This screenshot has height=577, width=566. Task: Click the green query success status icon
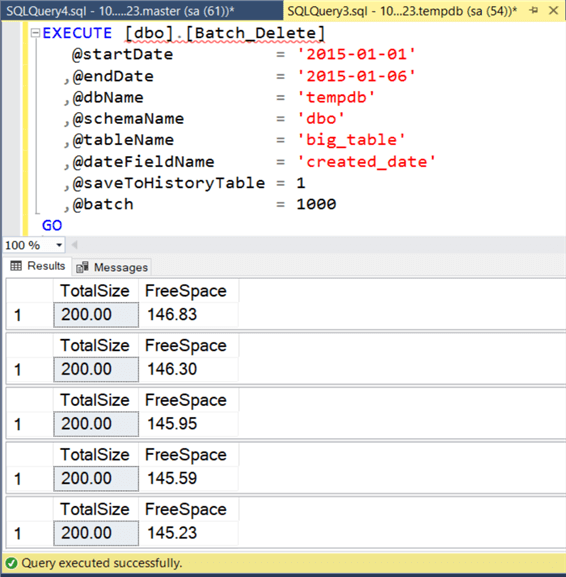pyautogui.click(x=11, y=563)
